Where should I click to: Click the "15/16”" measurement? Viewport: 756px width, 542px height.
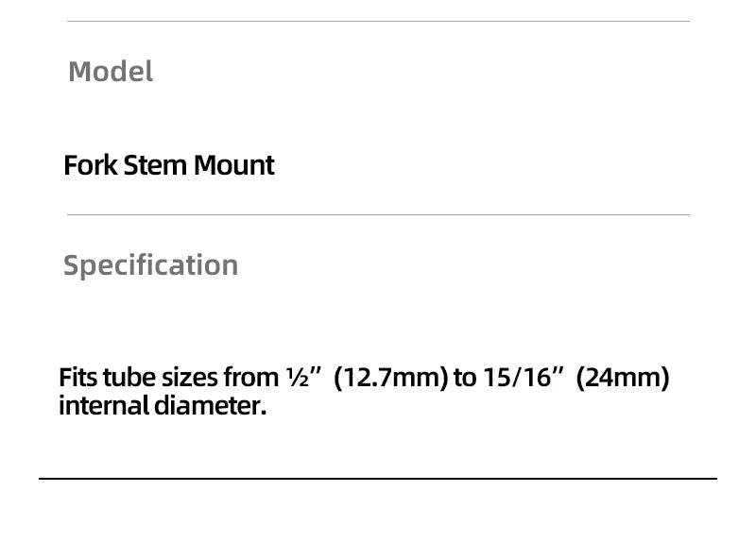click(525, 379)
